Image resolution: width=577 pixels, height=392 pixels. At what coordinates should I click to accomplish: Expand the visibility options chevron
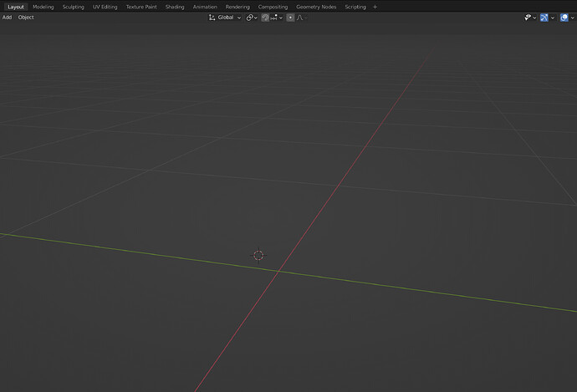pyautogui.click(x=534, y=18)
